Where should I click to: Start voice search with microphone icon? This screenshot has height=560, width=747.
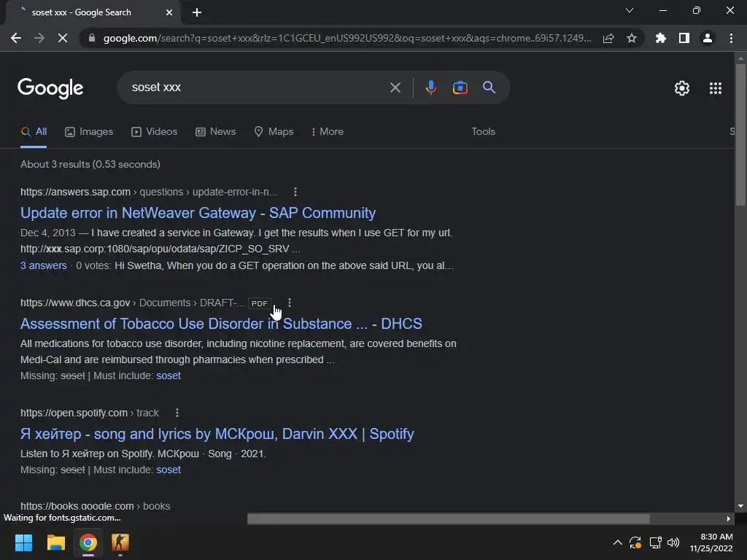pos(430,87)
